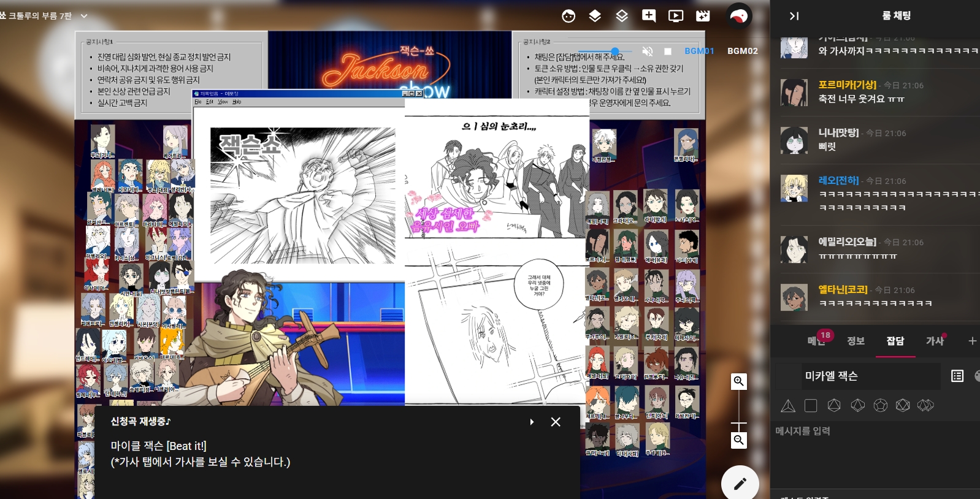
Task: Switch to the 메인 chat tab
Action: 816,341
